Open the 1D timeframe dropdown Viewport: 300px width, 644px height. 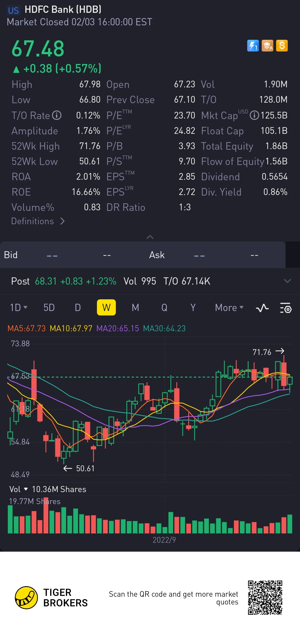[19, 308]
